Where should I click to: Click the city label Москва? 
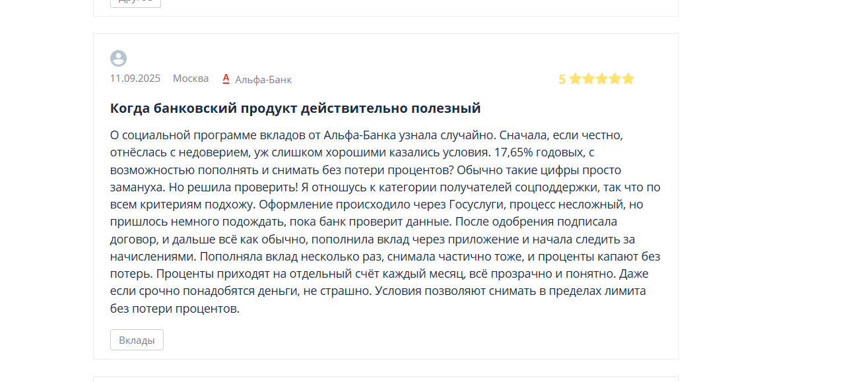pyautogui.click(x=191, y=79)
